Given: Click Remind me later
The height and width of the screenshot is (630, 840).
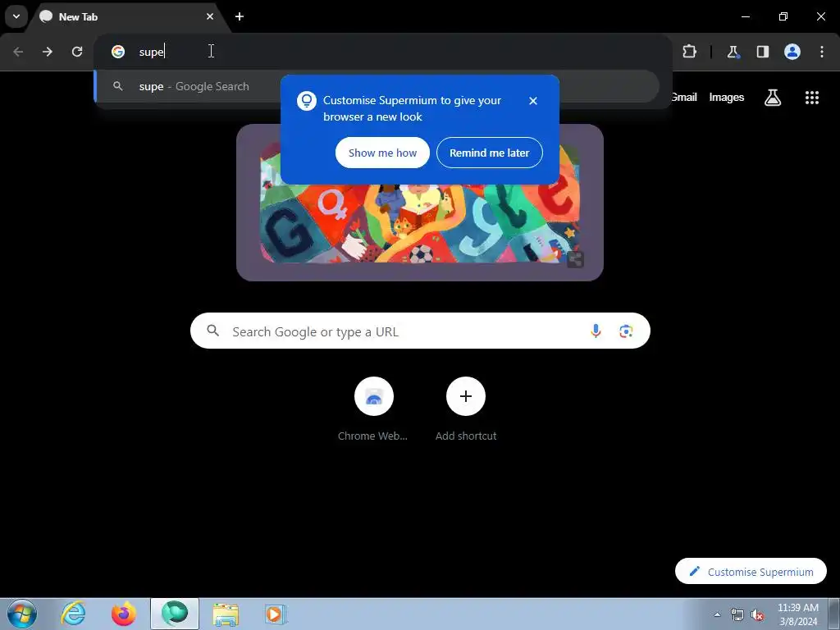Looking at the screenshot, I should click(490, 153).
